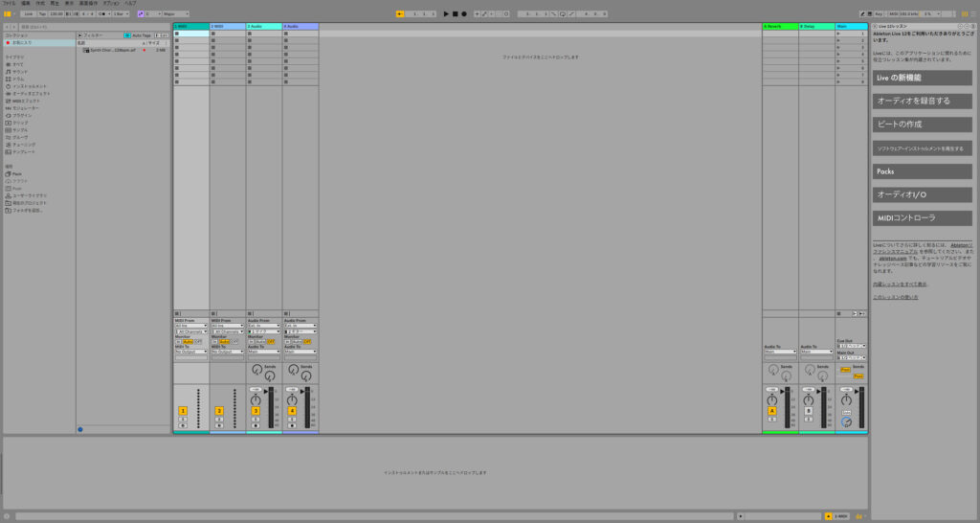Screen dimensions: 980x523
Task: Select Drums category in browser library
Action: [19, 78]
